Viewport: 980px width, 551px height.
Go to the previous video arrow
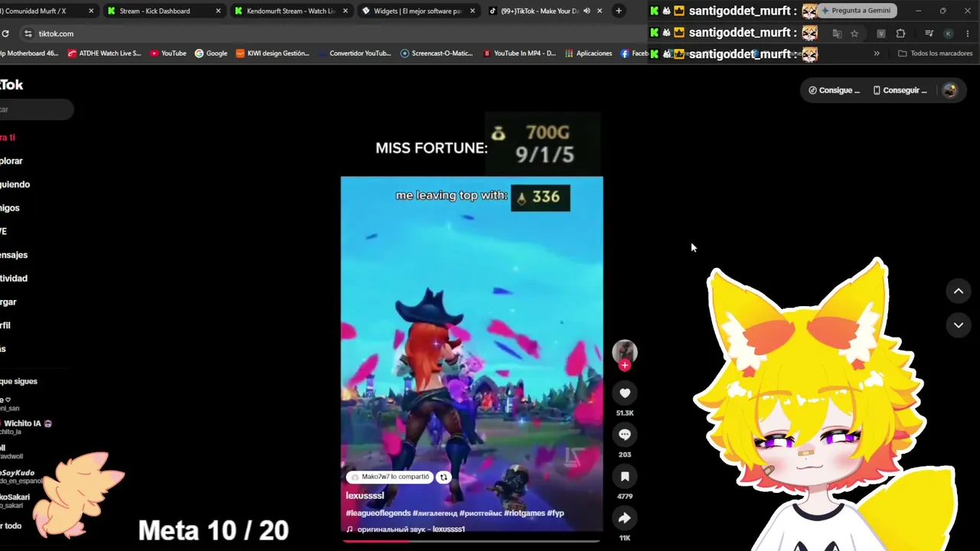point(958,291)
